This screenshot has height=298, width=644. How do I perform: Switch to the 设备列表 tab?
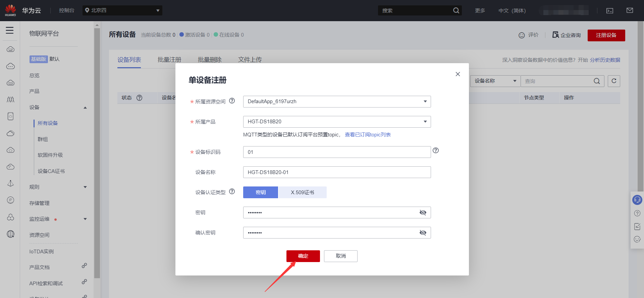[129, 59]
